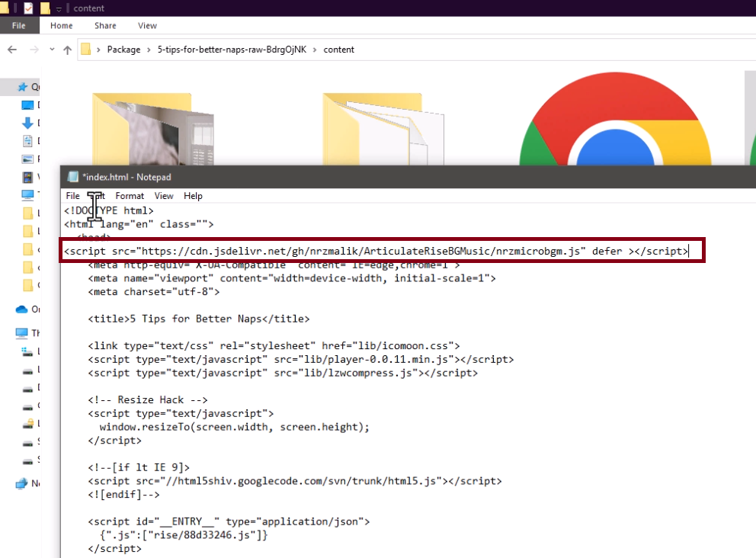Click the Explorer File tab
The image size is (756, 558).
coord(18,25)
